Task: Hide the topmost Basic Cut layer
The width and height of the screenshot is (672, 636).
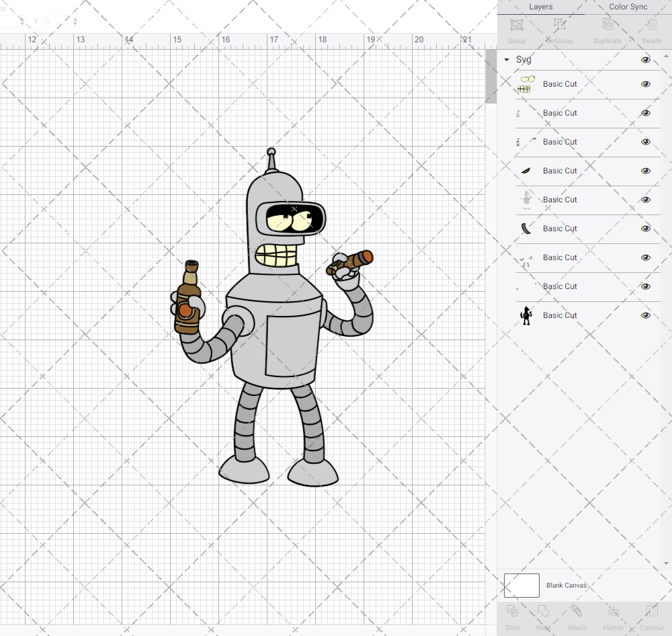Action: click(646, 84)
